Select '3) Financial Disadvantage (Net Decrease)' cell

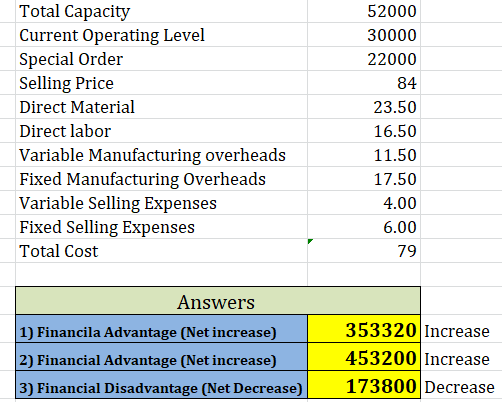pyautogui.click(x=161, y=385)
